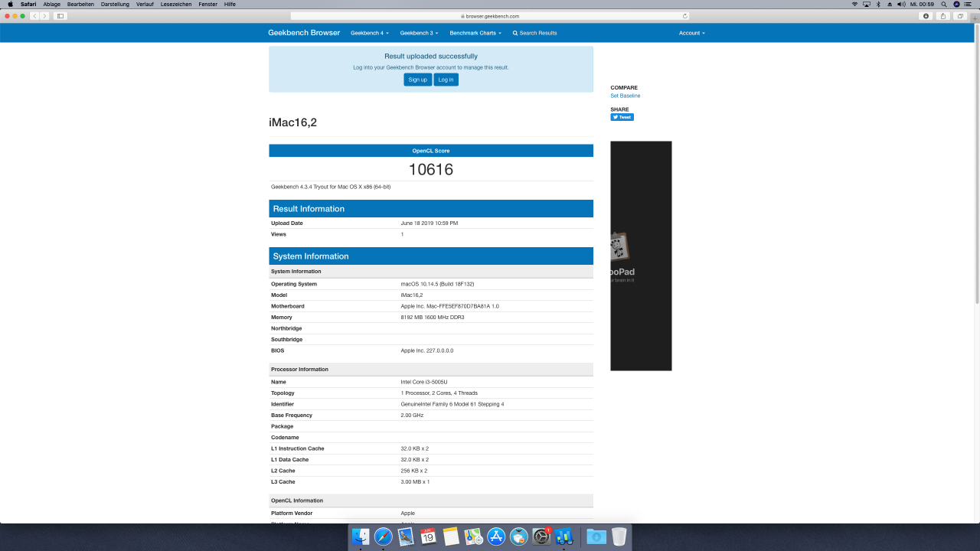Click the 3.00 MB L3 cache value

click(415, 482)
